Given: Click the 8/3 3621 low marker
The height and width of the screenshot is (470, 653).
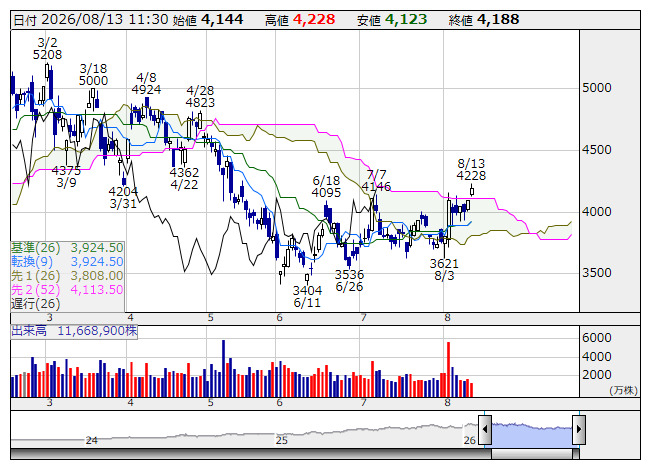Looking at the screenshot, I should point(444,269).
